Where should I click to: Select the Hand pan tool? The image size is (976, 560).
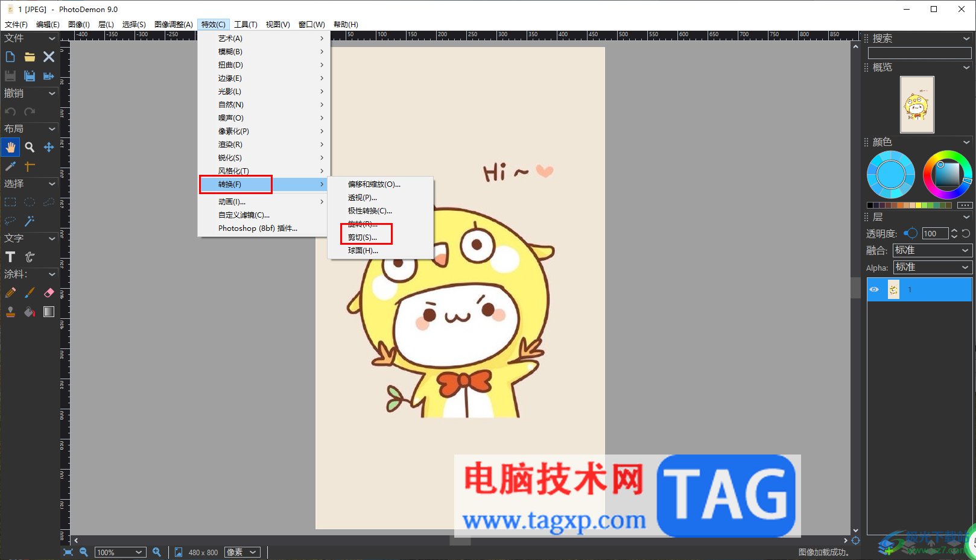(x=10, y=147)
